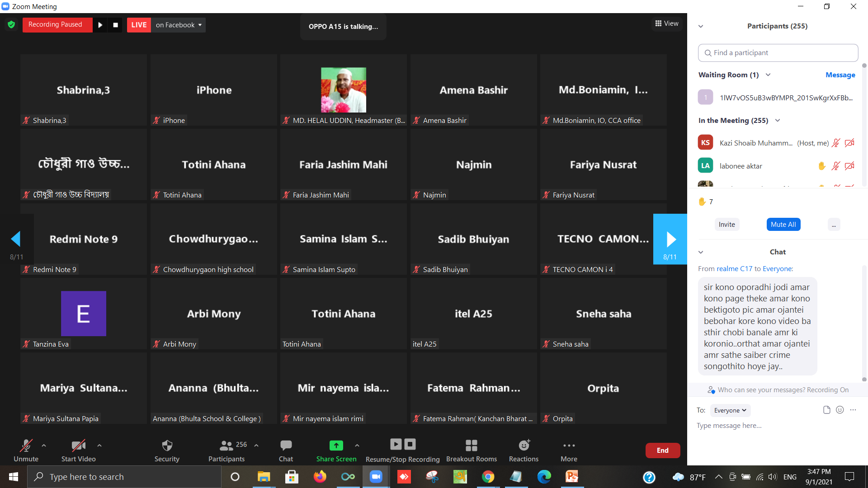Click Message link for waiting room

click(840, 75)
